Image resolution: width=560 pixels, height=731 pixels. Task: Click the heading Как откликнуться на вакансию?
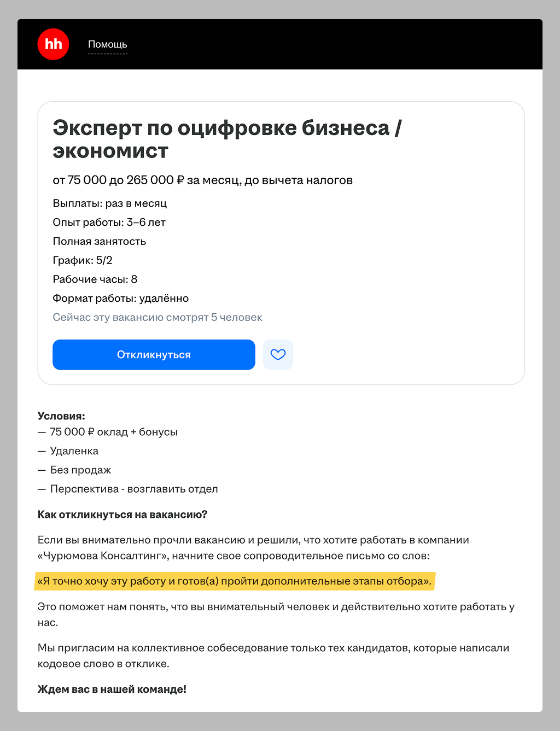(122, 514)
